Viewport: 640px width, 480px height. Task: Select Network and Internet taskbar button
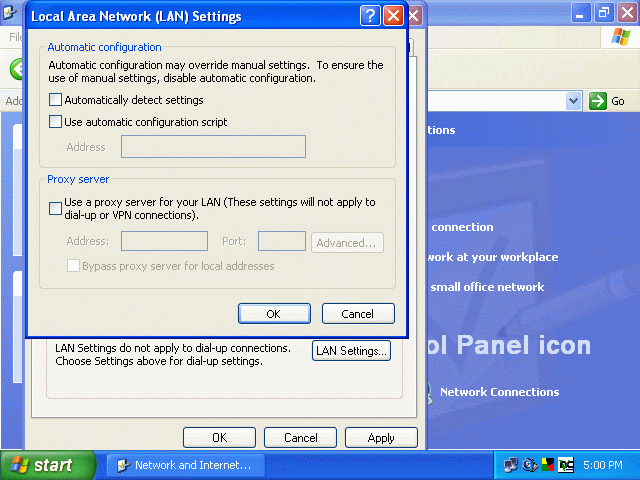[185, 465]
